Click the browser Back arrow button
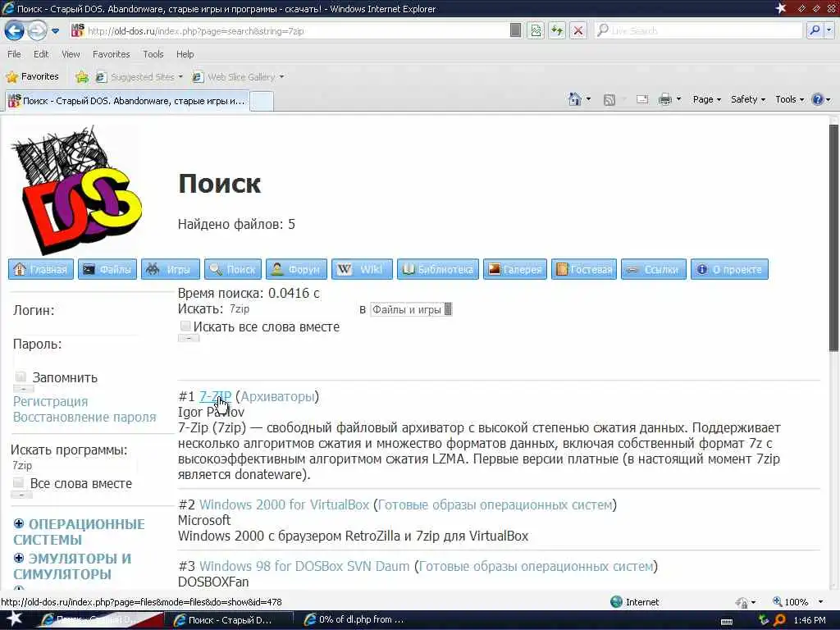Viewport: 840px width, 630px height. pyautogui.click(x=15, y=30)
